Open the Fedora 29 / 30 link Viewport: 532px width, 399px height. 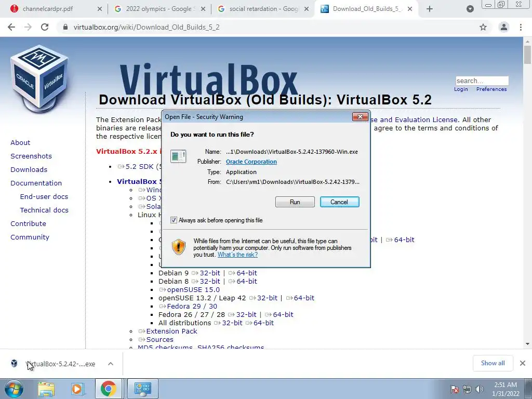point(188,307)
